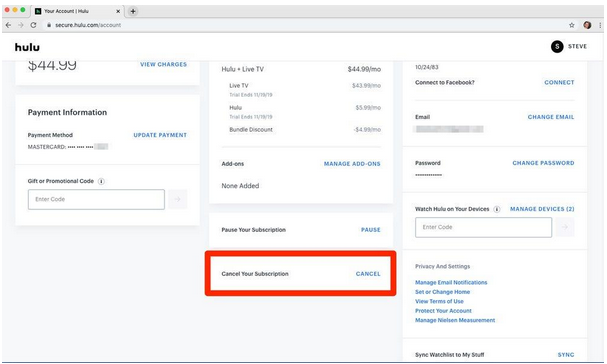Click the browser forward arrow
The height and width of the screenshot is (364, 607).
(21, 25)
